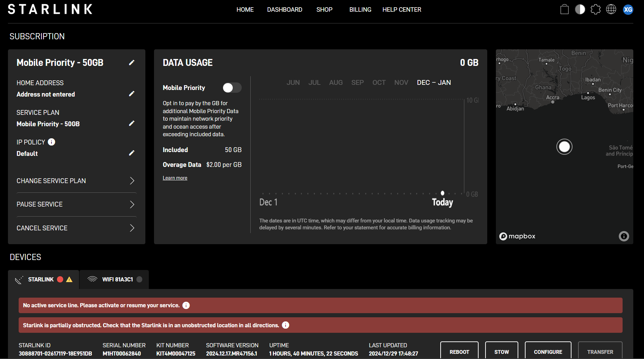The height and width of the screenshot is (359, 644).
Task: Click the Accra label on map
Action: coord(552,98)
